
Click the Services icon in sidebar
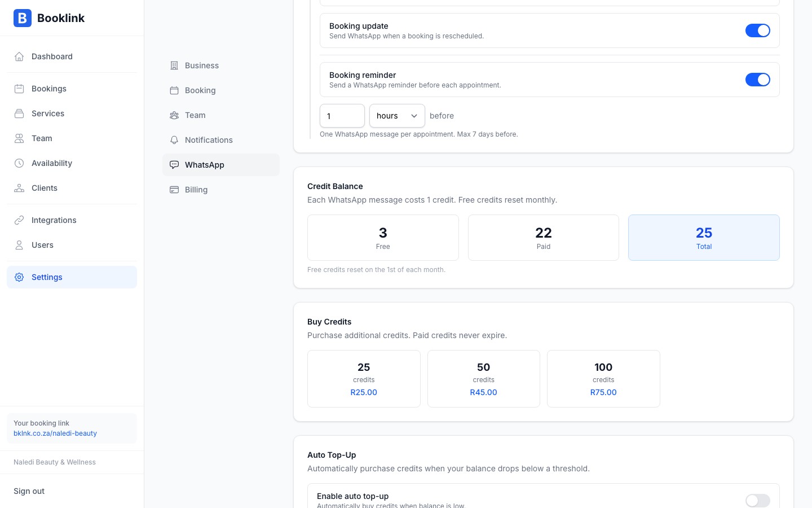coord(19,113)
